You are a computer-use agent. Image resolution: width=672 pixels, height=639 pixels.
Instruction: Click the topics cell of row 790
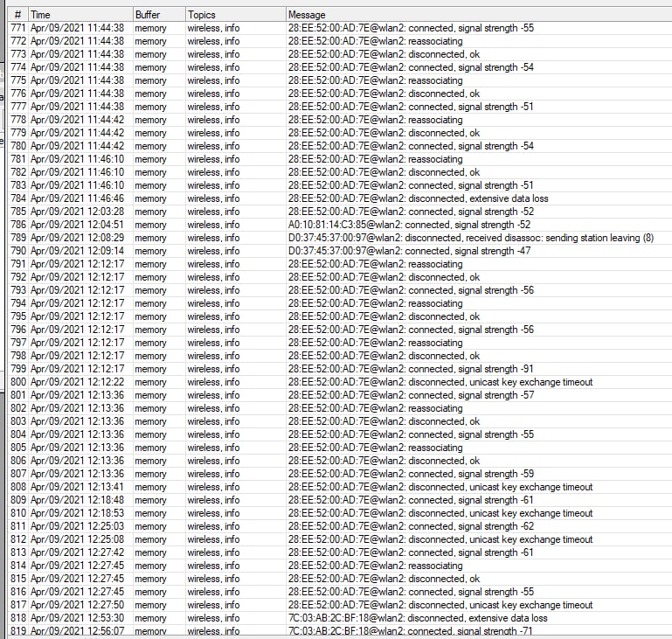tap(213, 251)
